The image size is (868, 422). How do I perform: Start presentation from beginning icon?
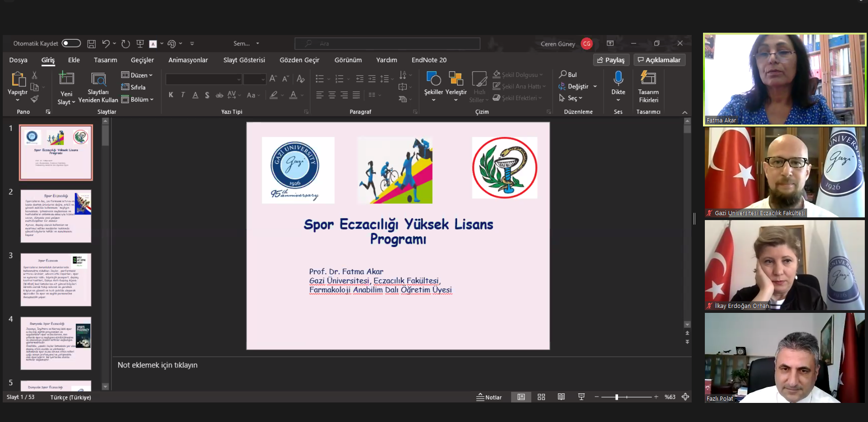(140, 44)
